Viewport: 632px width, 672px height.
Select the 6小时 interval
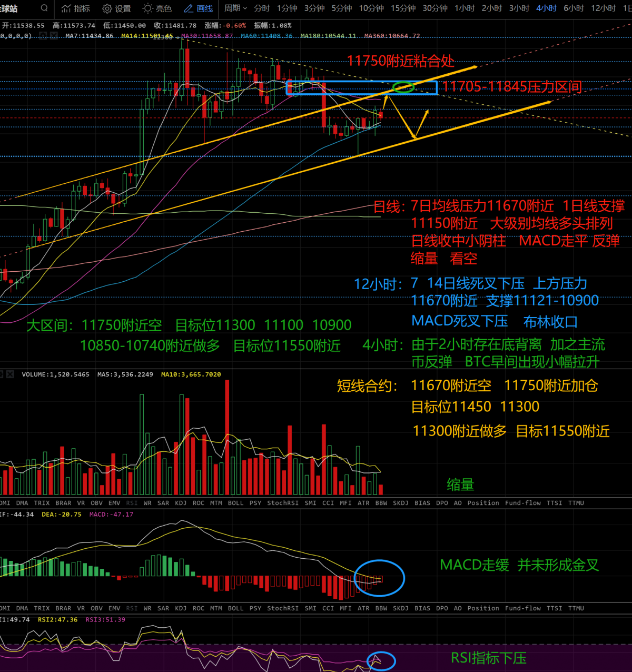pyautogui.click(x=574, y=8)
